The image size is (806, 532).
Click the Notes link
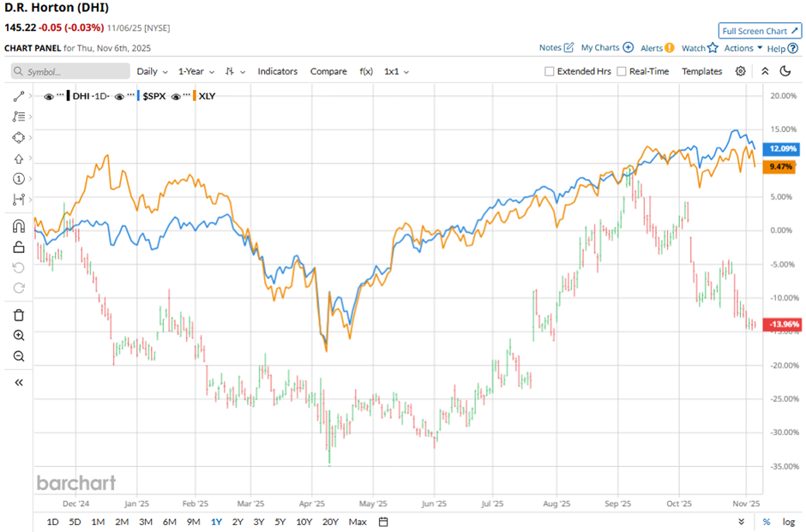coord(550,47)
